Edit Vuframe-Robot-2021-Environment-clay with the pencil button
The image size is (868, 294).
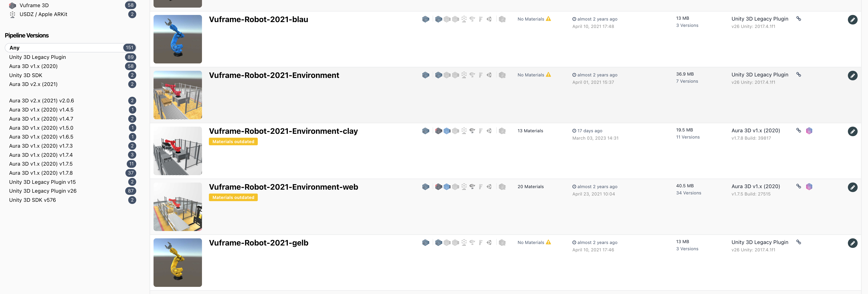(x=852, y=131)
